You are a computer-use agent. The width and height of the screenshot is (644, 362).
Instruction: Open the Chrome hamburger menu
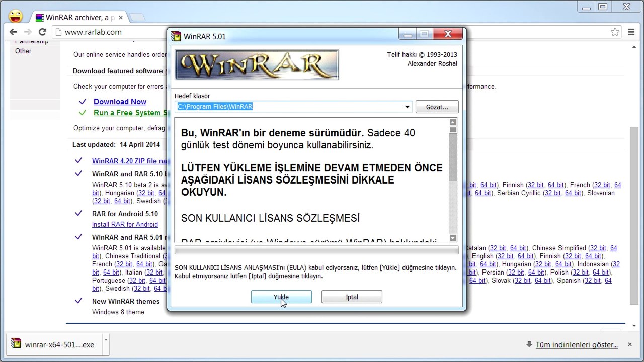pos(631,32)
